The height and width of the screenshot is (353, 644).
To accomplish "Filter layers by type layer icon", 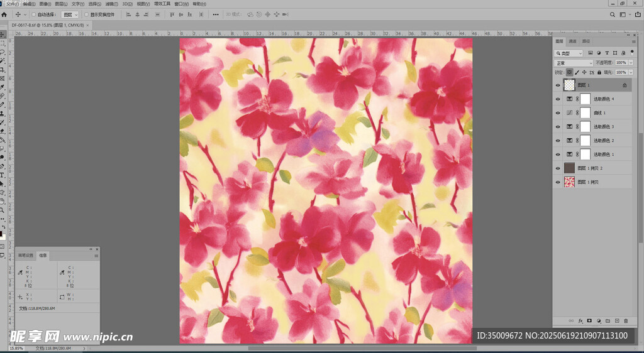I will point(607,53).
